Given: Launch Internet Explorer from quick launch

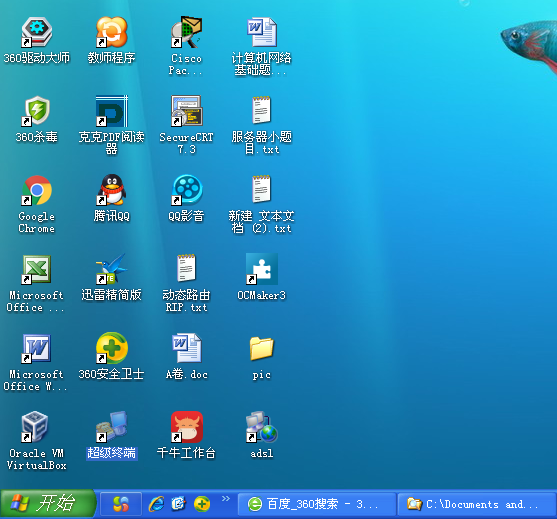Looking at the screenshot, I should [x=156, y=504].
